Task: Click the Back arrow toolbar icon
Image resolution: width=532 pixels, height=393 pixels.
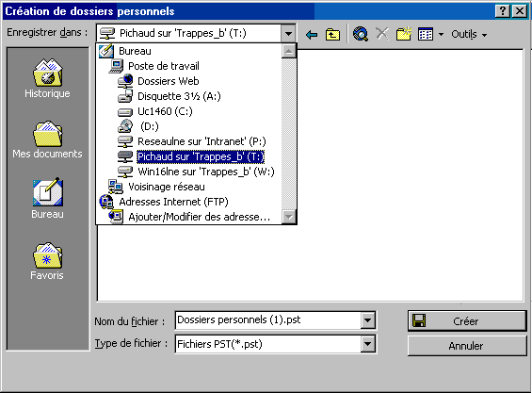Action: (x=312, y=34)
